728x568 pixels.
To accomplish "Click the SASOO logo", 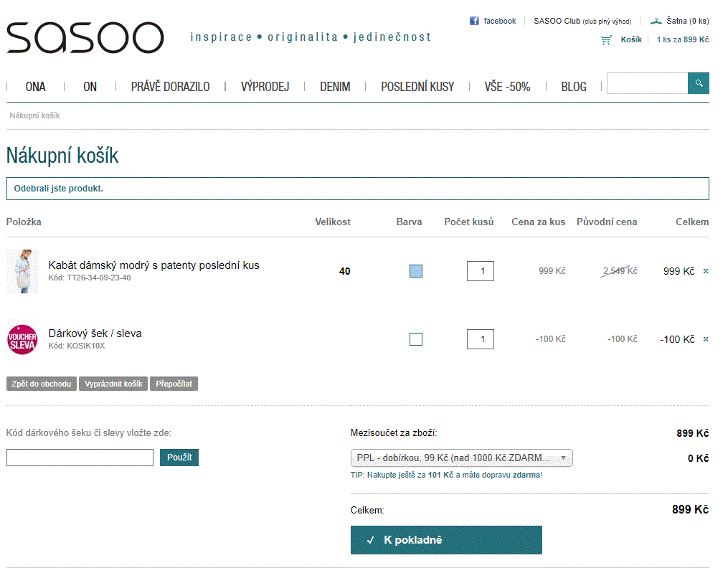I will [x=85, y=37].
